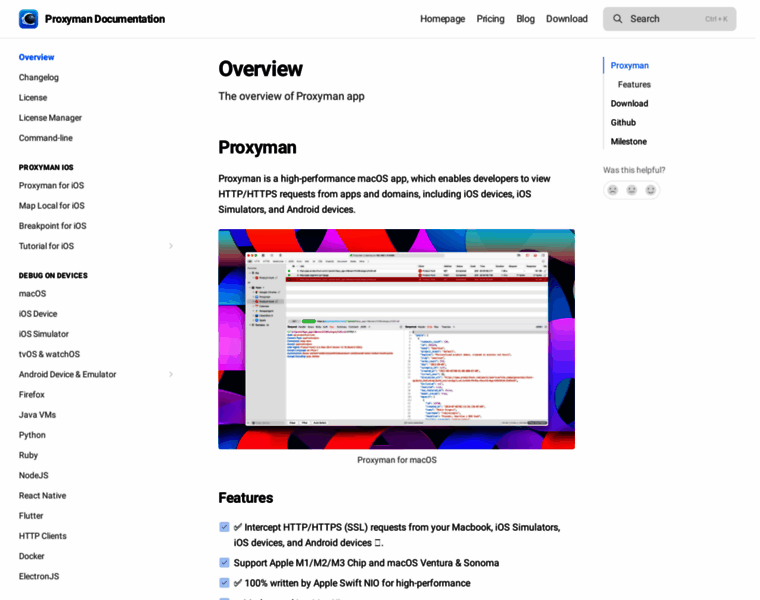This screenshot has width=760, height=600.
Task: Open Map Local for iOS page
Action: coord(52,206)
